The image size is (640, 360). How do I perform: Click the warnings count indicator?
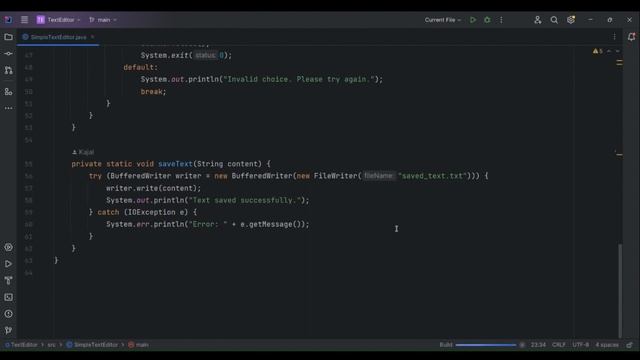click(x=598, y=51)
